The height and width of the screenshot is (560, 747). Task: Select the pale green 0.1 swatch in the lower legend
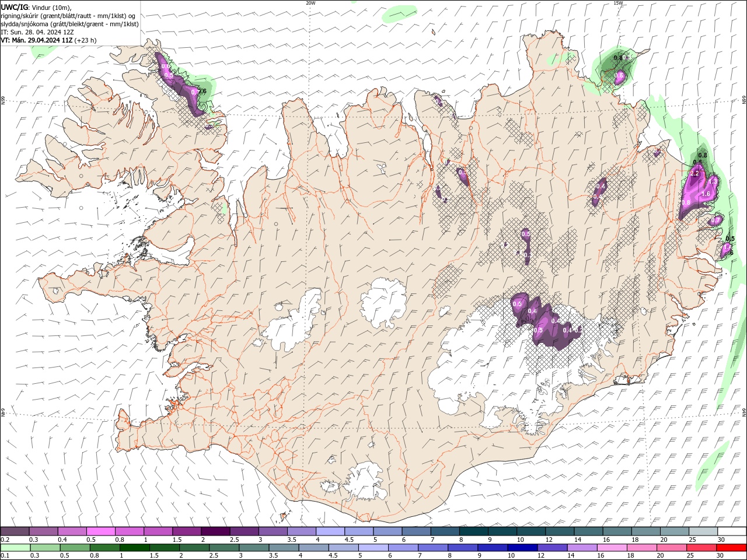pyautogui.click(x=16, y=548)
